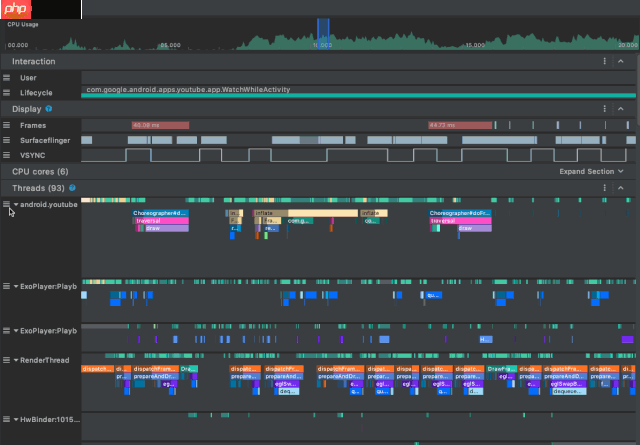Collapse the android.youtube thread

[16, 204]
